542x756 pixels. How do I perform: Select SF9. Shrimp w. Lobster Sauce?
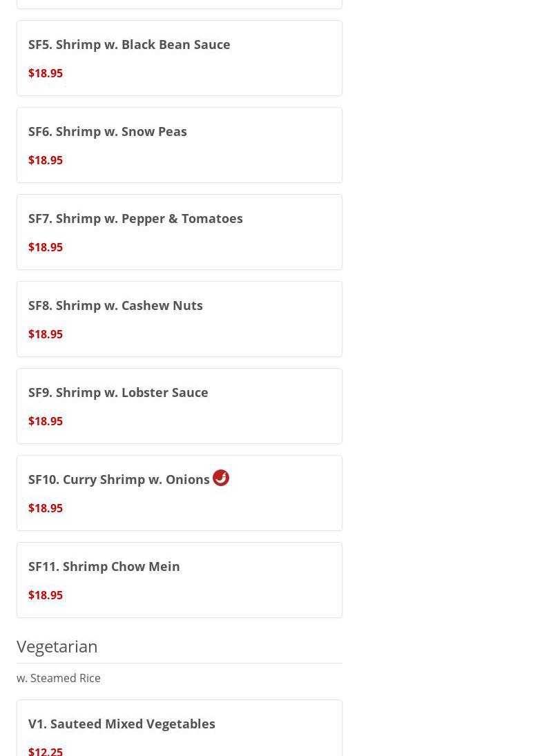(x=118, y=392)
